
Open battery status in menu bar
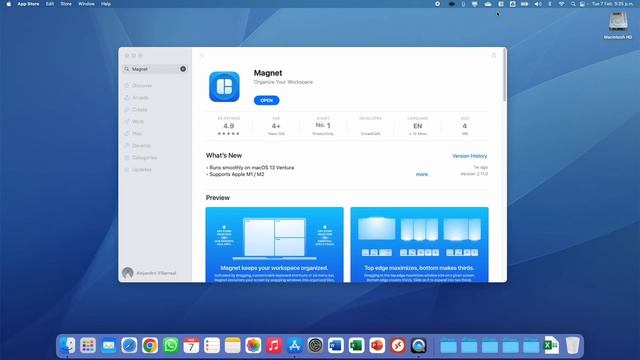(525, 4)
